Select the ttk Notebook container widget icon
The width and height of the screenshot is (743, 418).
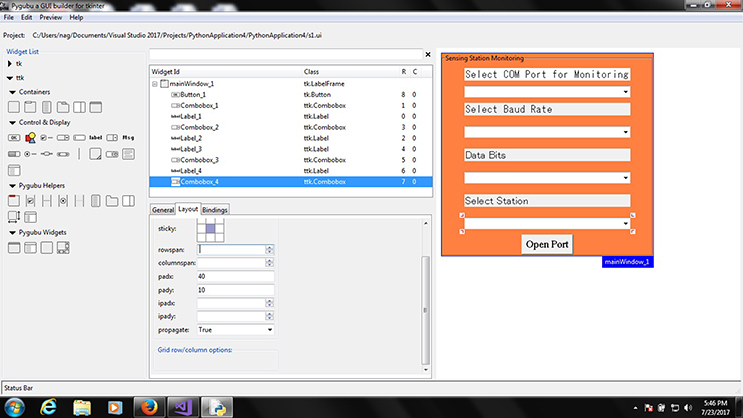[63, 107]
